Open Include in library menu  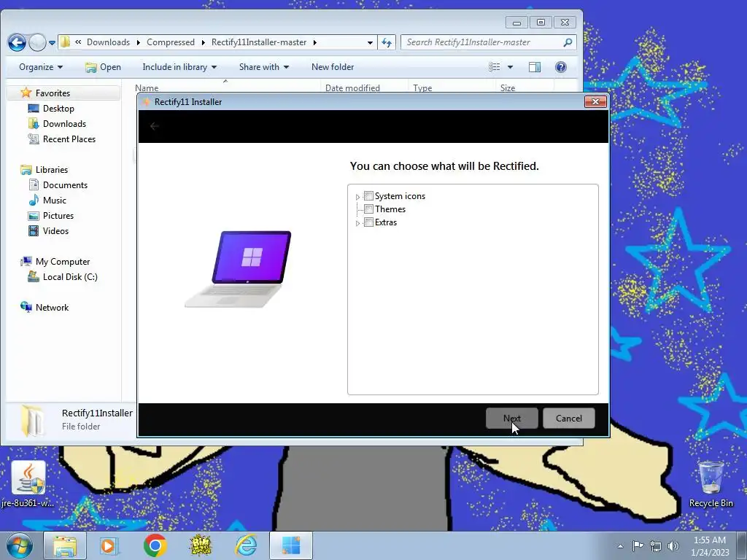pos(179,67)
